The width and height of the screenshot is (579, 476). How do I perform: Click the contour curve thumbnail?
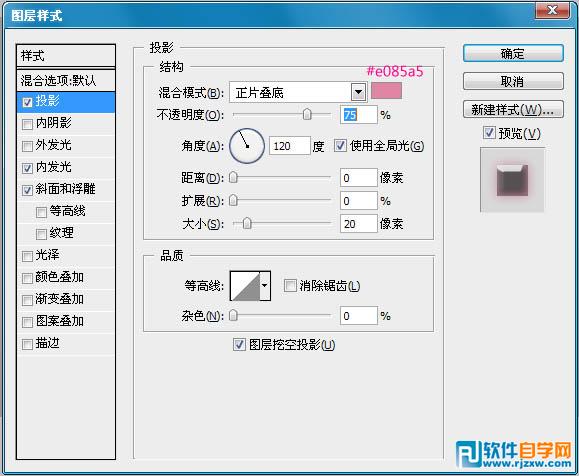[245, 286]
